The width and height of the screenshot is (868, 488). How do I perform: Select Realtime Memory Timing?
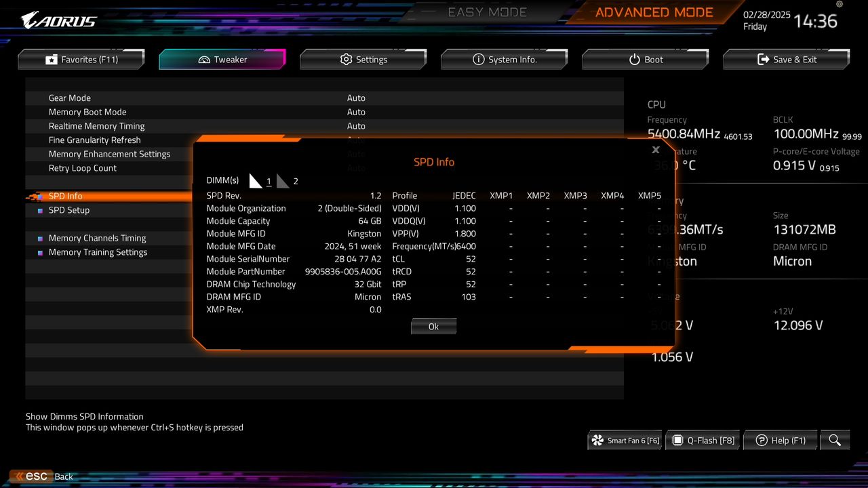click(96, 126)
